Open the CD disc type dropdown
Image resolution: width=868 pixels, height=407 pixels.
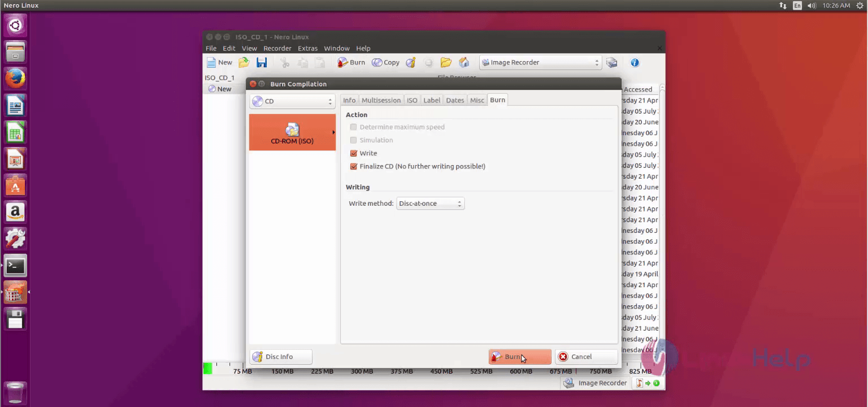point(292,101)
